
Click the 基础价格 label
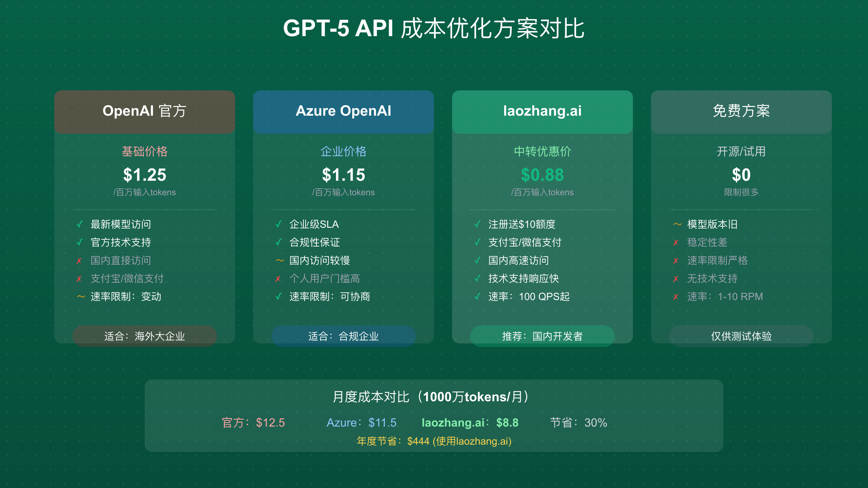tap(145, 151)
